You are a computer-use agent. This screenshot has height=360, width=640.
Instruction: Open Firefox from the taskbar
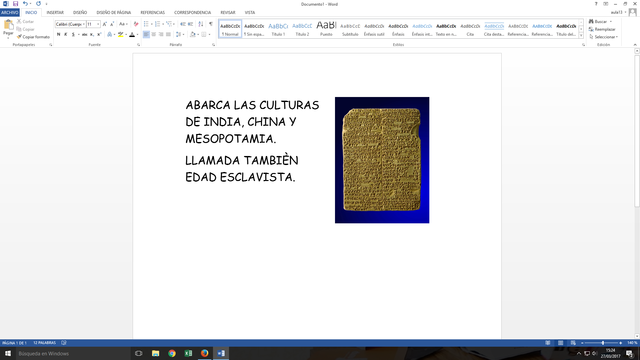(x=204, y=353)
